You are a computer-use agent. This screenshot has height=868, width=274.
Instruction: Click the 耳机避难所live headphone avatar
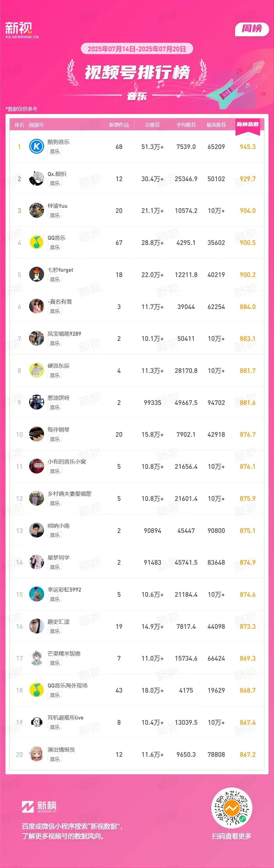pos(36,722)
